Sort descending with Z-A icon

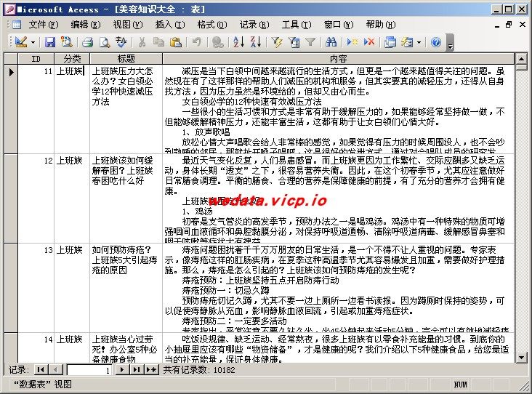click(x=255, y=42)
